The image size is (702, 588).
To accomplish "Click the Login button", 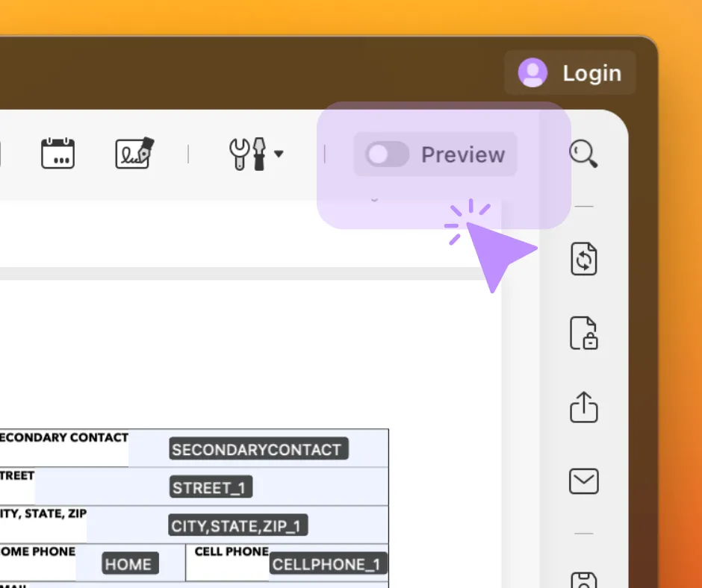I will [592, 72].
